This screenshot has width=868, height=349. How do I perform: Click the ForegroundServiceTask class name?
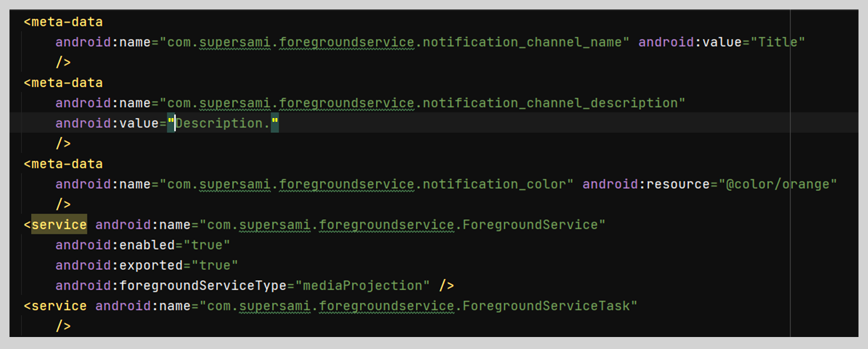pos(546,305)
